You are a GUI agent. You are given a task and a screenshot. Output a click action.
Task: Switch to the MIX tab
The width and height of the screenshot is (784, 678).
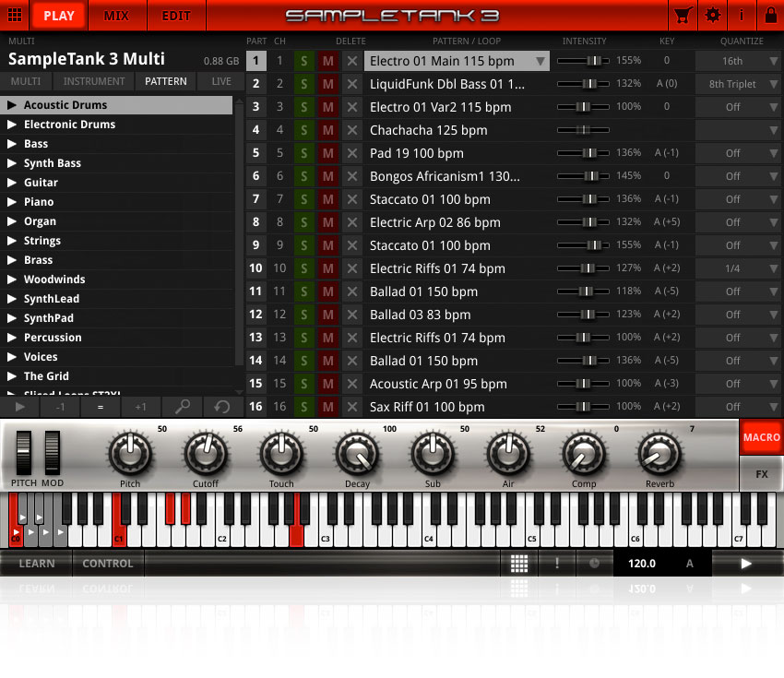tap(118, 15)
